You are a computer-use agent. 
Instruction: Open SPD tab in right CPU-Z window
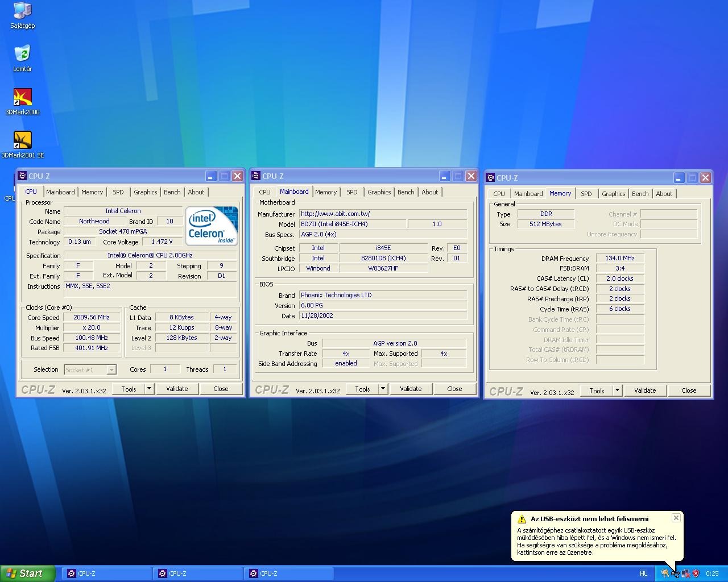pyautogui.click(x=586, y=194)
